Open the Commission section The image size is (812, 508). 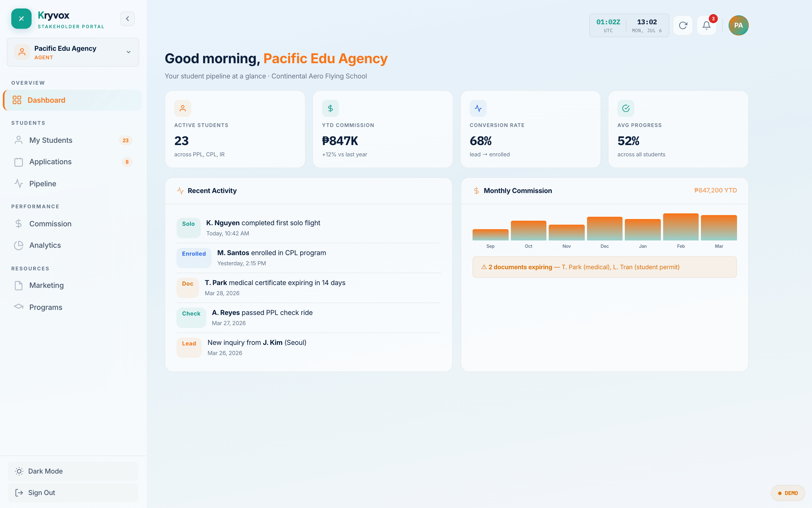coord(72,224)
